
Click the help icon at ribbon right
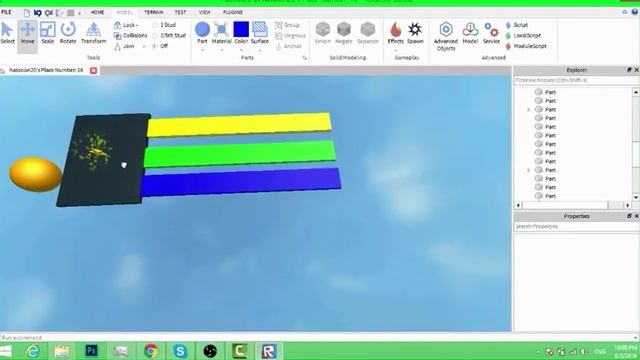635,12
